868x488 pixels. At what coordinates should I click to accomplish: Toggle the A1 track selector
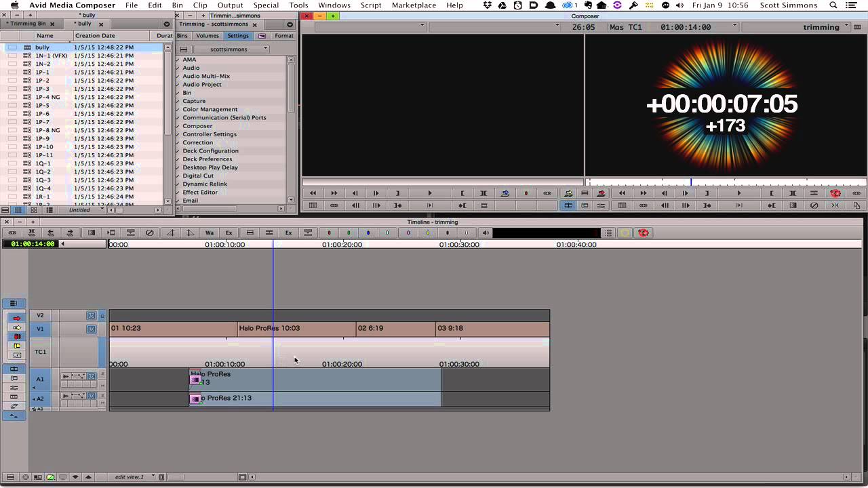coord(40,380)
